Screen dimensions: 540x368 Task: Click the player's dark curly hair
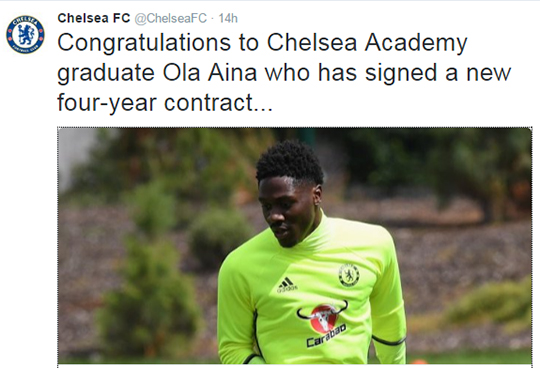point(290,162)
